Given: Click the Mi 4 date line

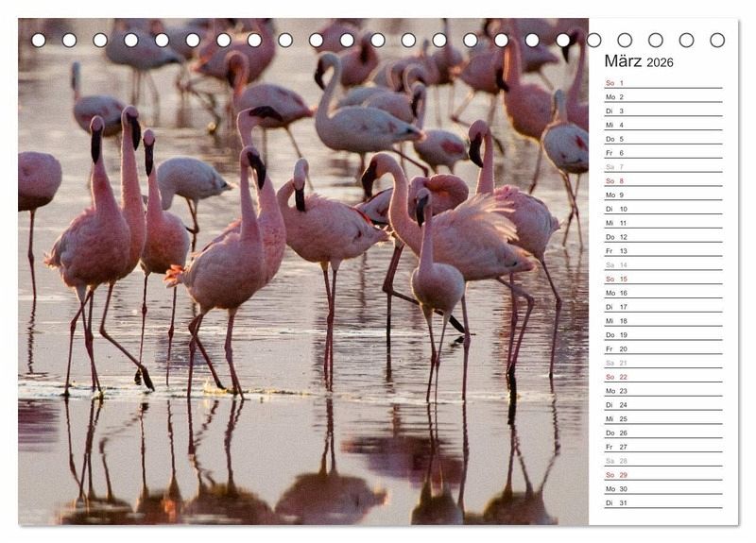Looking at the screenshot, I should click(662, 125).
